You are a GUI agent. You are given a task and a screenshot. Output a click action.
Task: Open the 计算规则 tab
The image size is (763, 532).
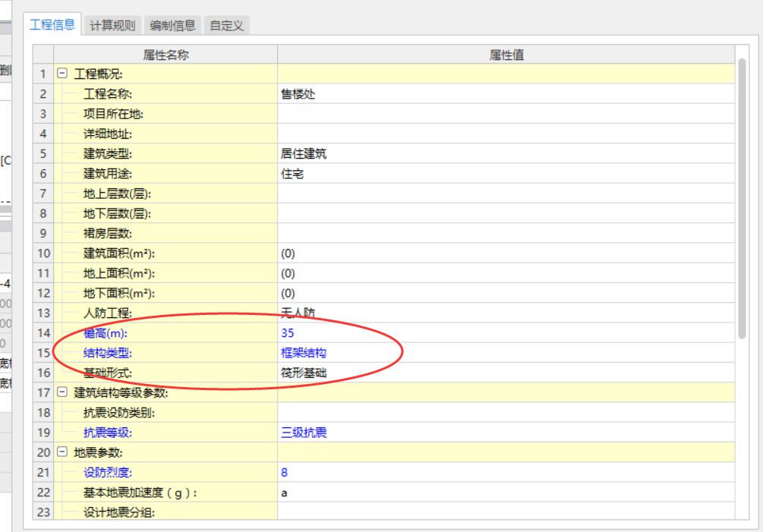112,25
